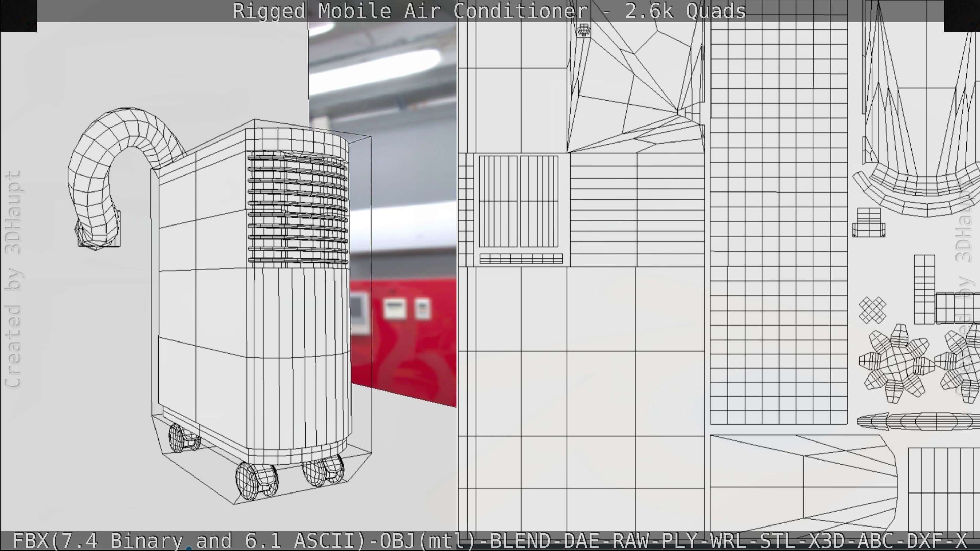Click the title "Rigged Mobile Air Conditioner - 2.6k Quads"
The height and width of the screenshot is (551, 980).
(489, 11)
